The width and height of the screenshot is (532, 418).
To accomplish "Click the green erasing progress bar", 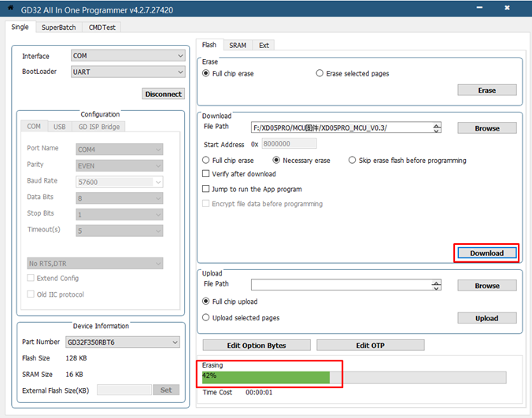I will point(265,377).
